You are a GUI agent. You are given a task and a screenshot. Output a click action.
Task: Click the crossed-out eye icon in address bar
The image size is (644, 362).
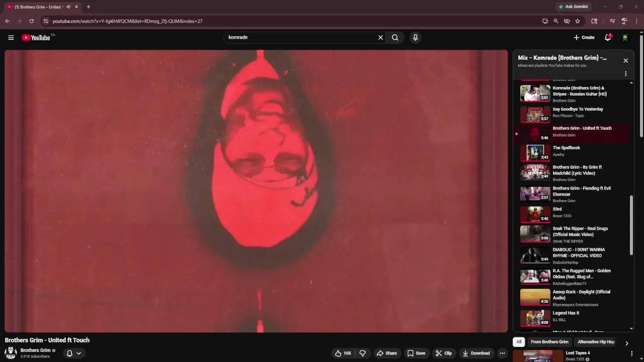[567, 21]
